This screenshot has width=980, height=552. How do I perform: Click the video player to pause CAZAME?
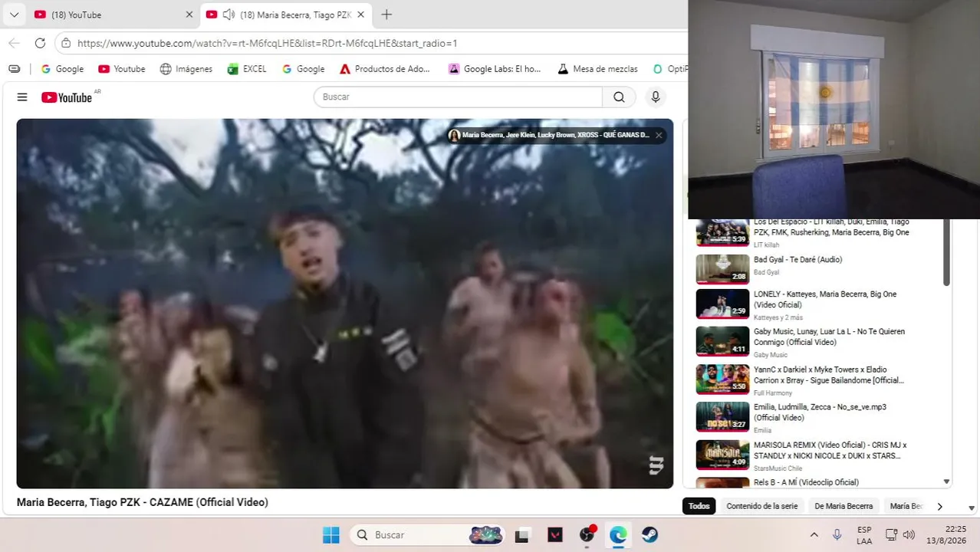pos(345,304)
